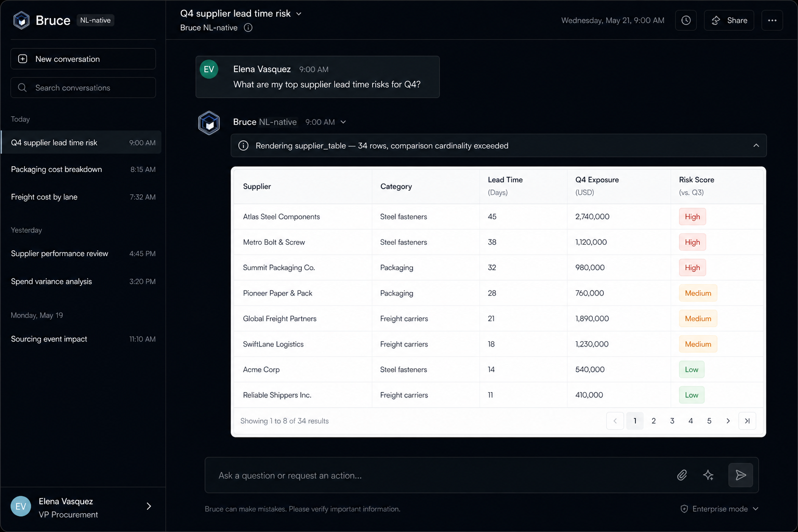Click the info icon beside Bruce NL-native
This screenshot has height=532, width=798.
pos(248,28)
